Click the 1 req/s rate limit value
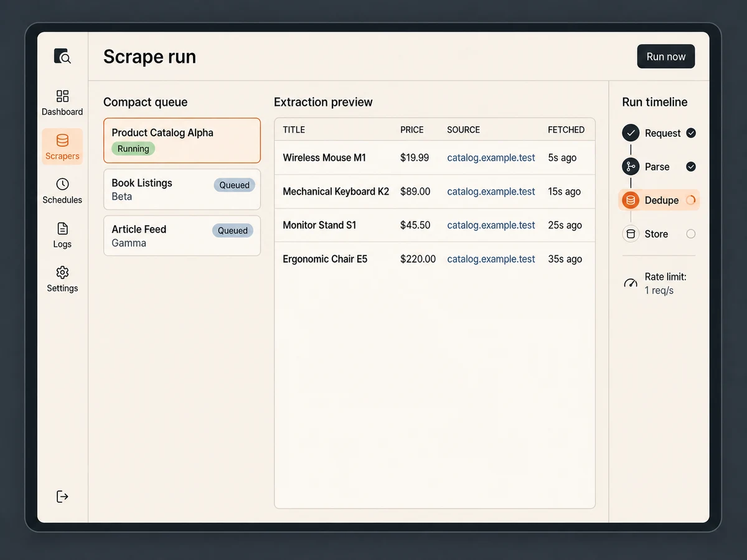This screenshot has height=560, width=747. [659, 291]
